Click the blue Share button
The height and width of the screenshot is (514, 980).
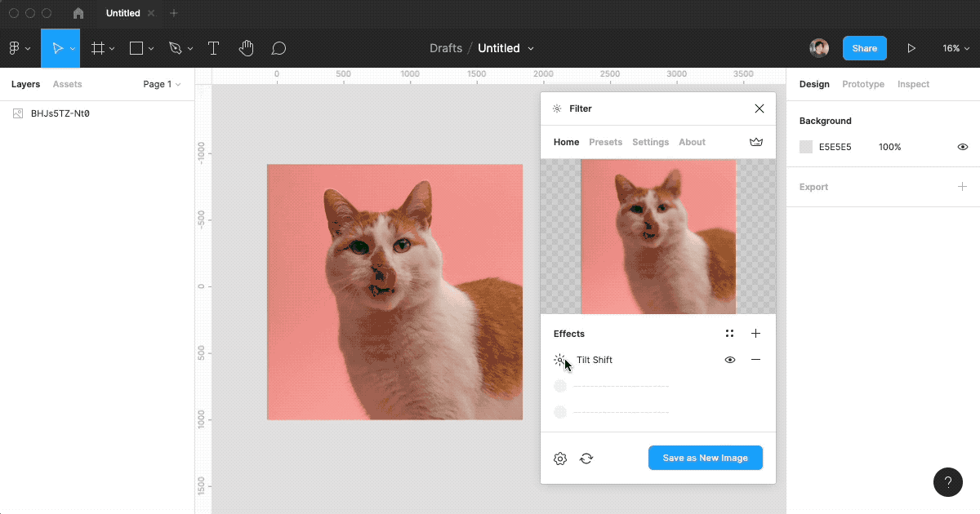click(864, 48)
